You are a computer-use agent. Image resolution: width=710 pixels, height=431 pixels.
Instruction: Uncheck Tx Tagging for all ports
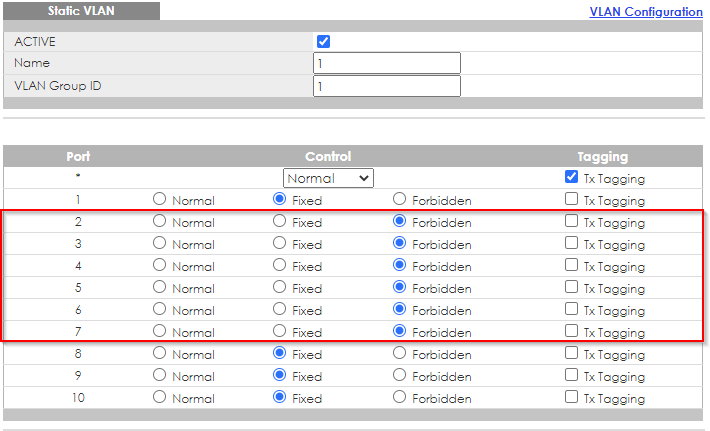(x=572, y=177)
